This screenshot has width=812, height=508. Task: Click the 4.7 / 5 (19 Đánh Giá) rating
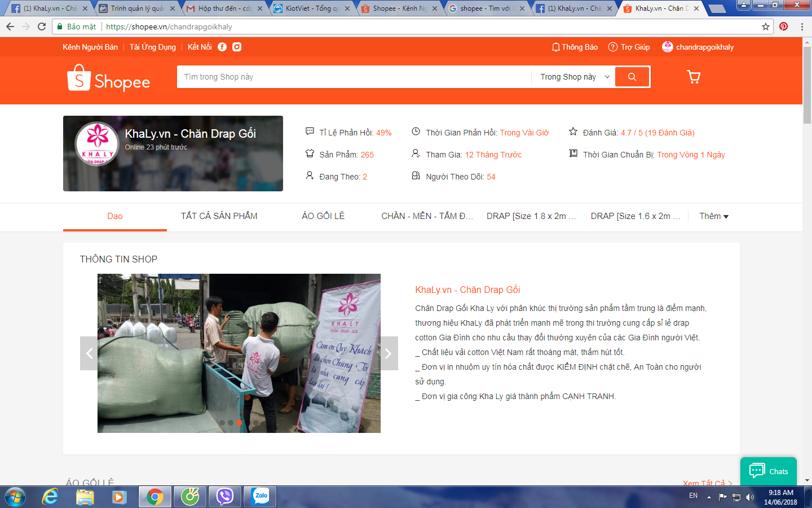tap(657, 133)
